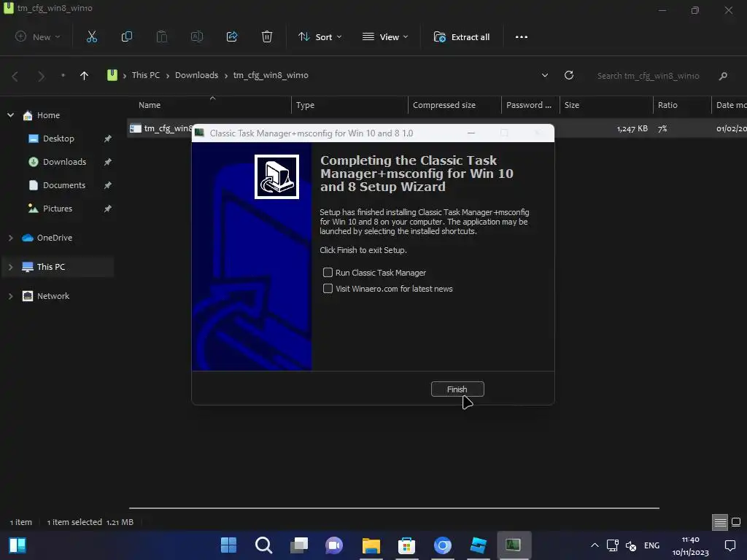
Task: Click the Share icon in toolbar
Action: coord(232,36)
